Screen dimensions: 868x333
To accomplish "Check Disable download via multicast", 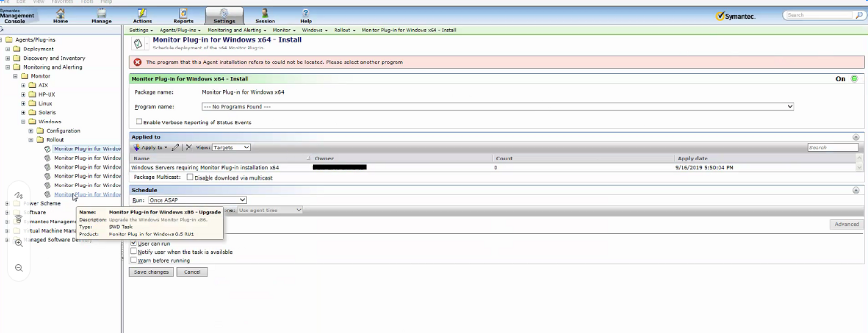I will coord(190,177).
